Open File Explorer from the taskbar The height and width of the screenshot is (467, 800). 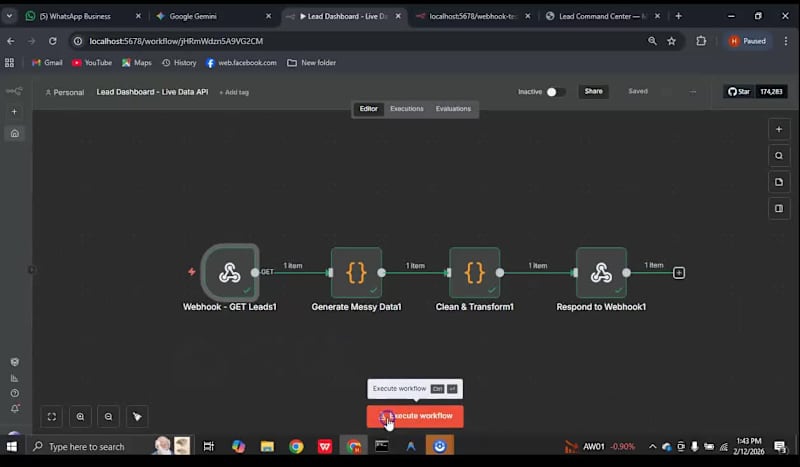pyautogui.click(x=267, y=447)
